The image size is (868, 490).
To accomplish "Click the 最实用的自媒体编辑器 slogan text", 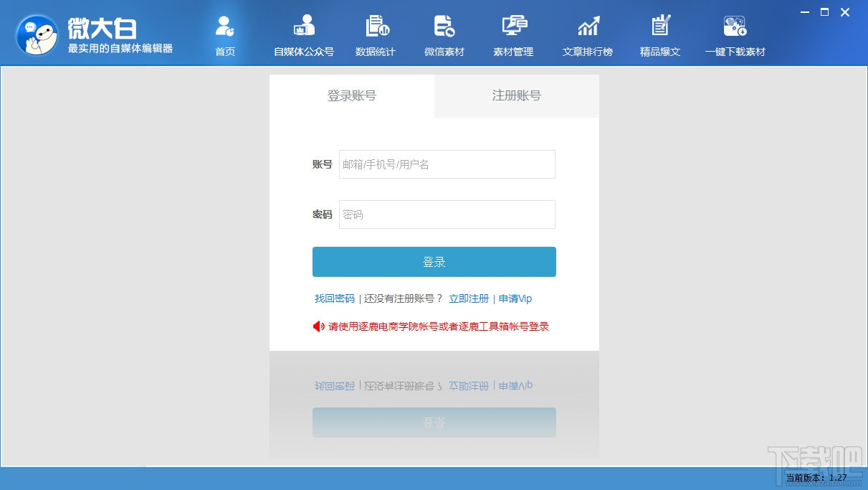I will [120, 49].
